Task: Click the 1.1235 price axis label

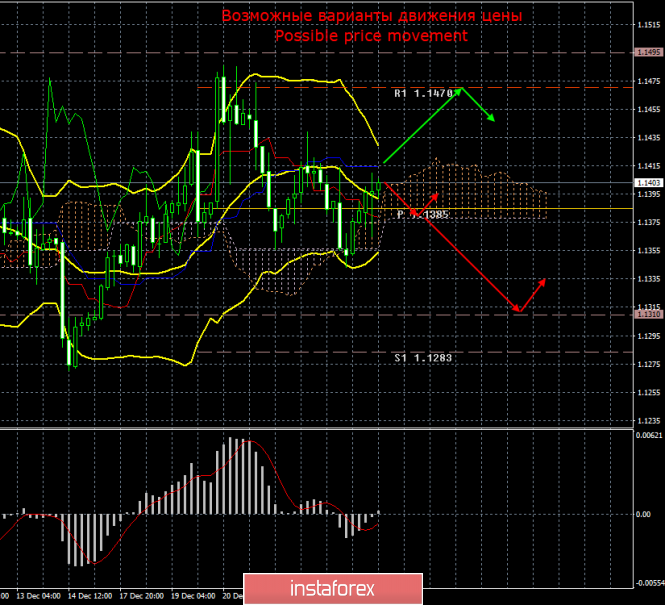Action: pos(649,421)
